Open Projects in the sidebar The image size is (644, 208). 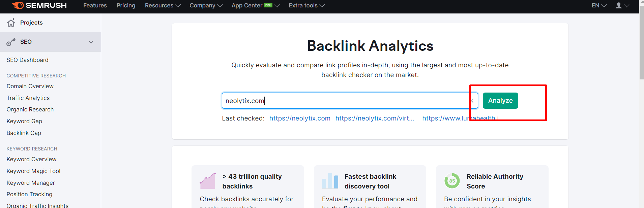point(31,23)
